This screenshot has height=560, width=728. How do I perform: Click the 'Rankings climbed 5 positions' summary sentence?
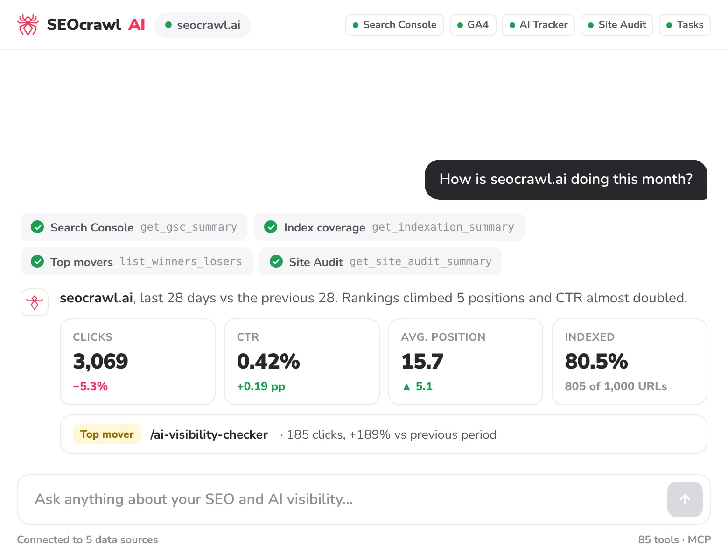tap(514, 298)
